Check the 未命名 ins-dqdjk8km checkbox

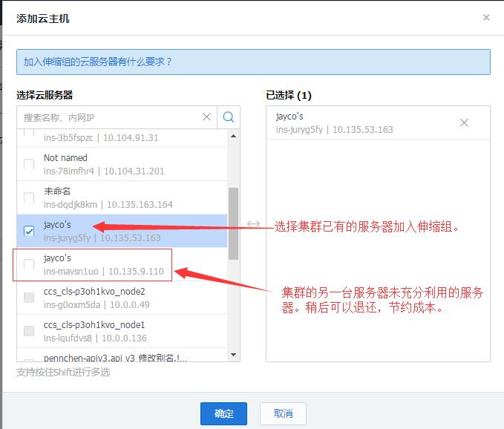click(x=29, y=197)
